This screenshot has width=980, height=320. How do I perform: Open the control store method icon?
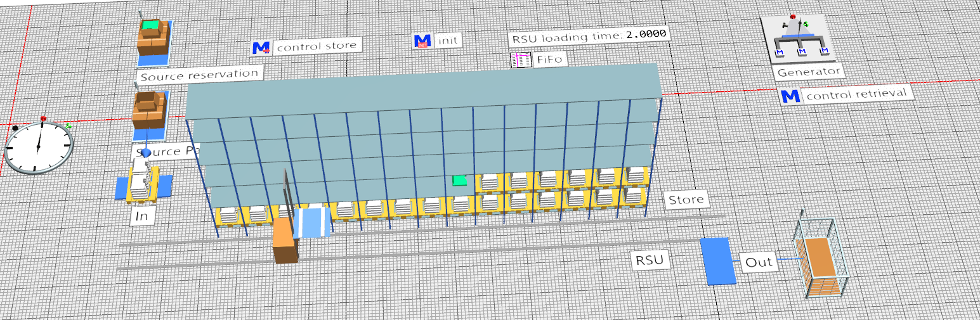pyautogui.click(x=261, y=48)
